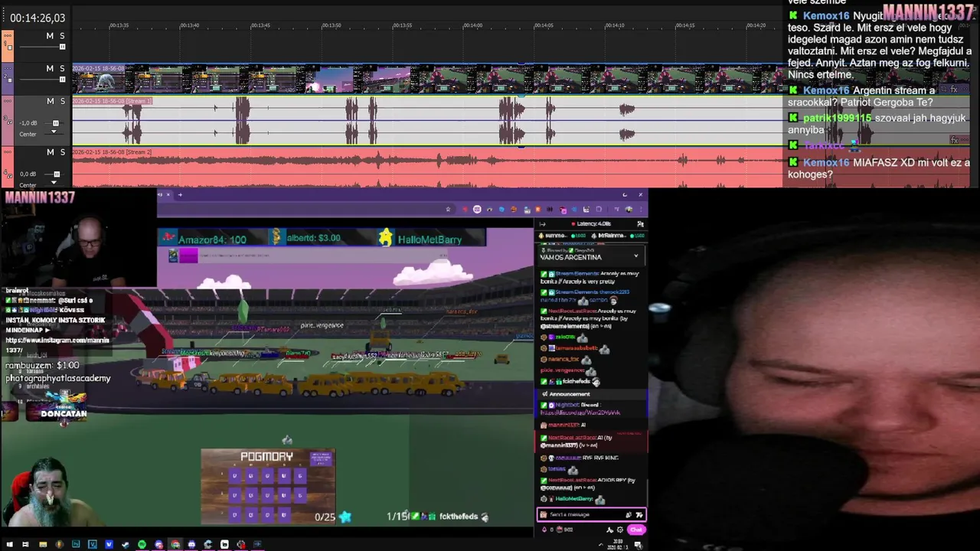This screenshot has height=551, width=980.
Task: Click the 00:14:10 ruler mark
Action: click(x=615, y=25)
